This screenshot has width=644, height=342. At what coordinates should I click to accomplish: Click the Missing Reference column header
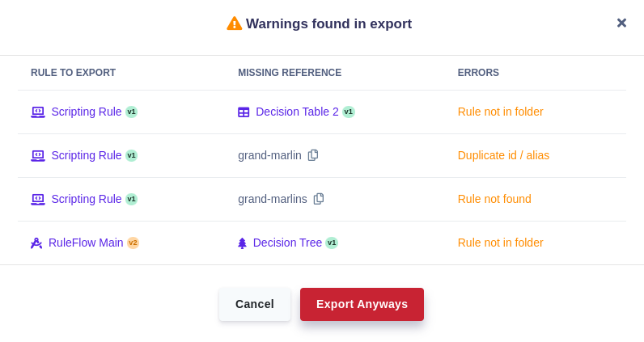(290, 73)
